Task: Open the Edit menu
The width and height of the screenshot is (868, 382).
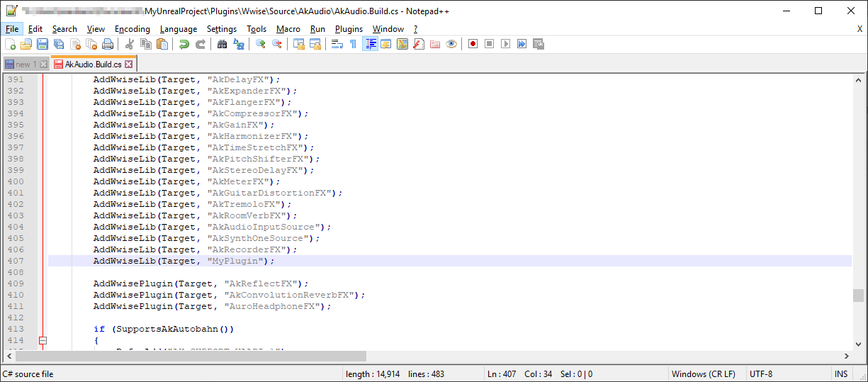Action: pos(35,29)
